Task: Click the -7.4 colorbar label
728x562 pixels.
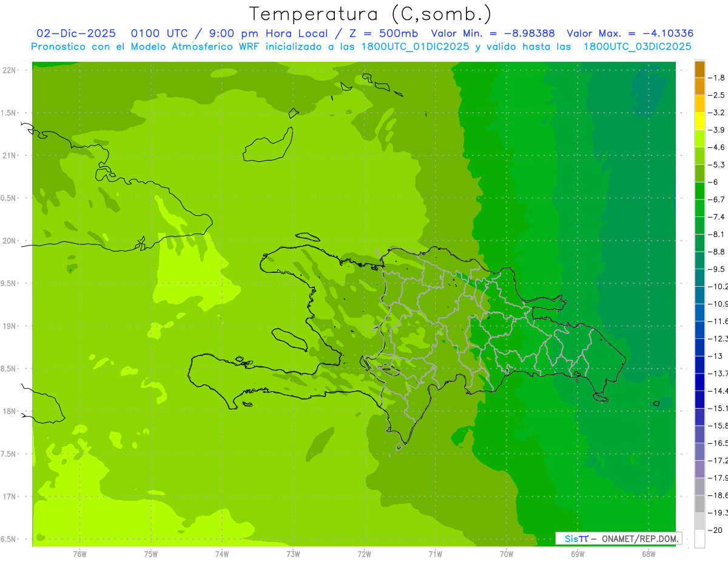Action: pos(716,217)
